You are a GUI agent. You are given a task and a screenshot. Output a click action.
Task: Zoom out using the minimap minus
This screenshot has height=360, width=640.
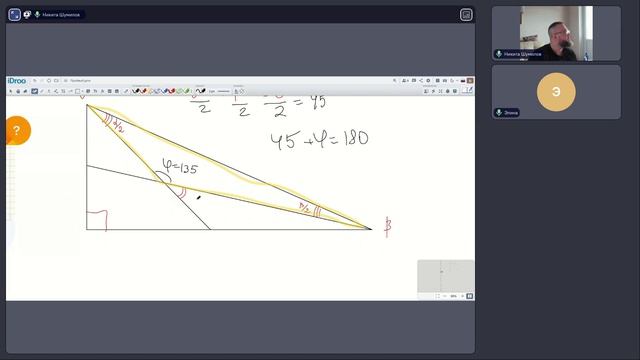[445, 296]
